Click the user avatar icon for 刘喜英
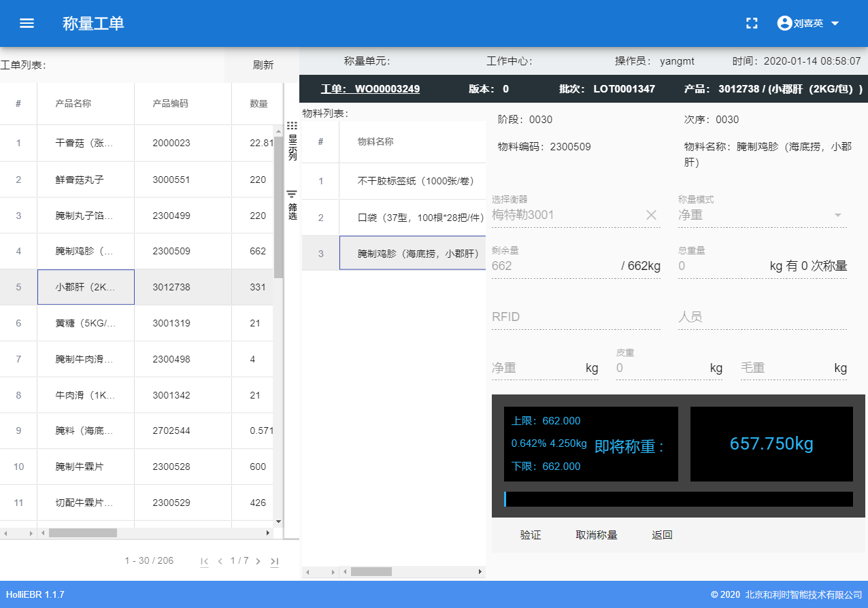 click(x=783, y=22)
